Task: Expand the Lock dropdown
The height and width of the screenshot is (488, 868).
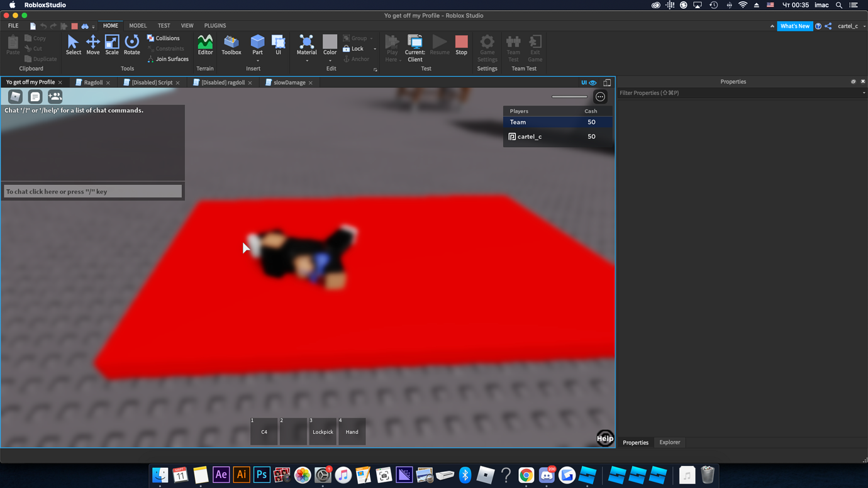Action: coord(375,48)
